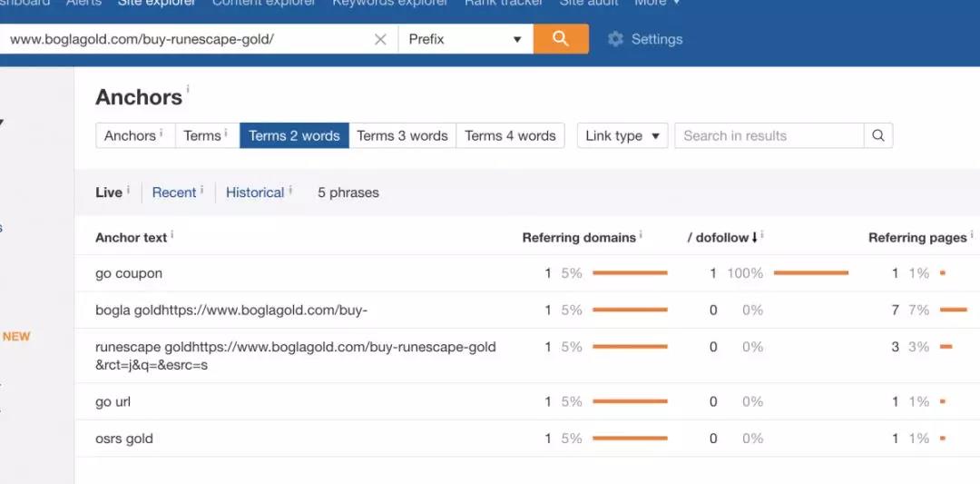Click the go coupon referring domains bar
Image resolution: width=980 pixels, height=484 pixels.
pyautogui.click(x=630, y=273)
